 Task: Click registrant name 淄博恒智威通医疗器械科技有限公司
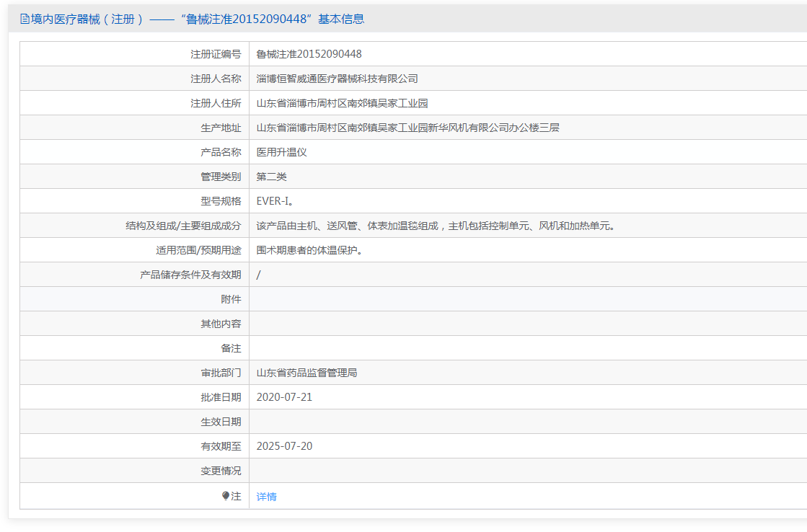coord(337,79)
